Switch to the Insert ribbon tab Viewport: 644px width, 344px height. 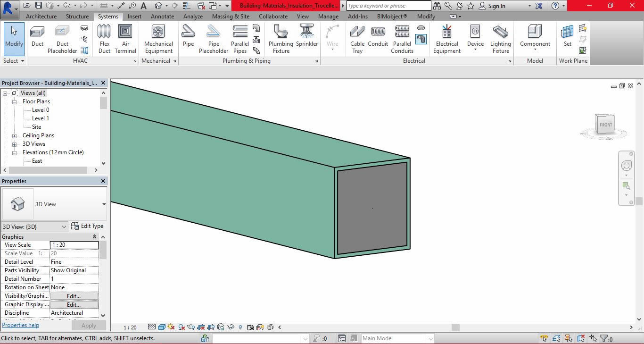134,16
